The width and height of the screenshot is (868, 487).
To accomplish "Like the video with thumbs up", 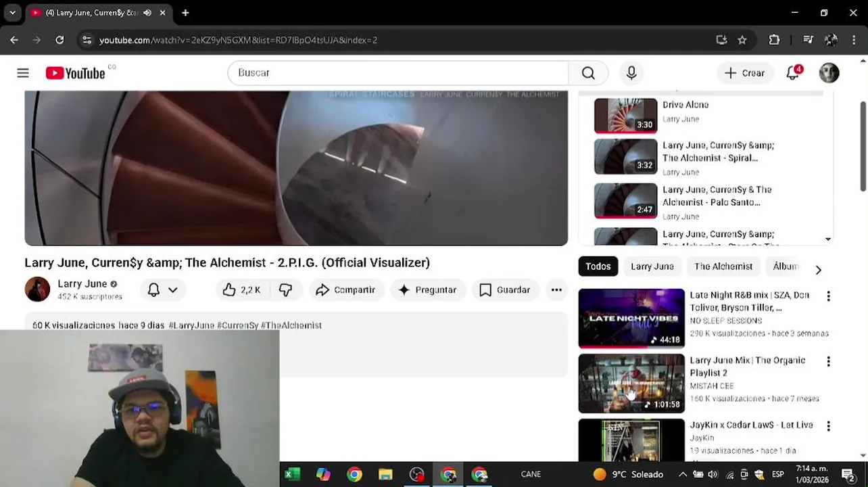I will click(x=241, y=289).
